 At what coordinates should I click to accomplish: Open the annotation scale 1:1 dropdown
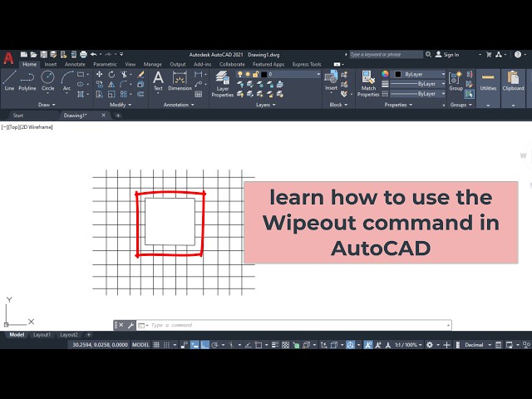408,345
